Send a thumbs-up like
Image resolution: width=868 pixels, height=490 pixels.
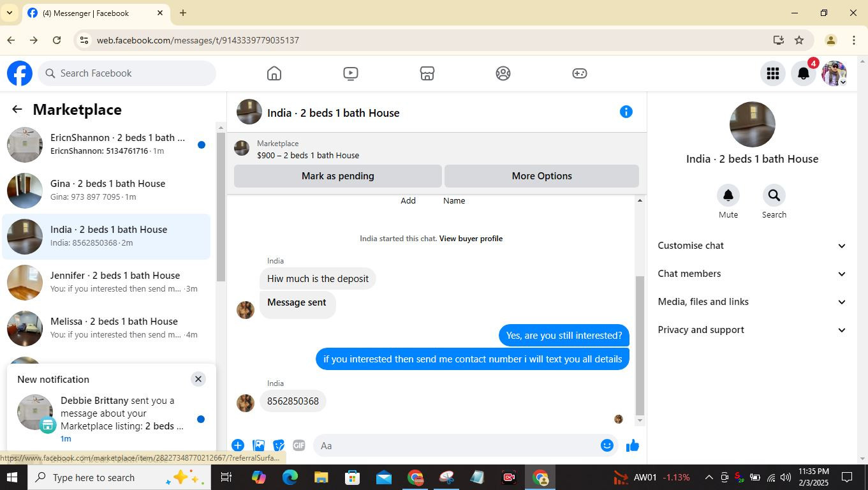click(x=633, y=445)
